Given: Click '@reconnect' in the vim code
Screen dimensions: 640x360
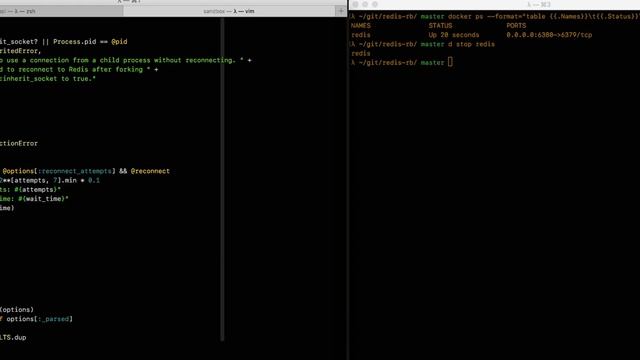Looking at the screenshot, I should (150, 171).
